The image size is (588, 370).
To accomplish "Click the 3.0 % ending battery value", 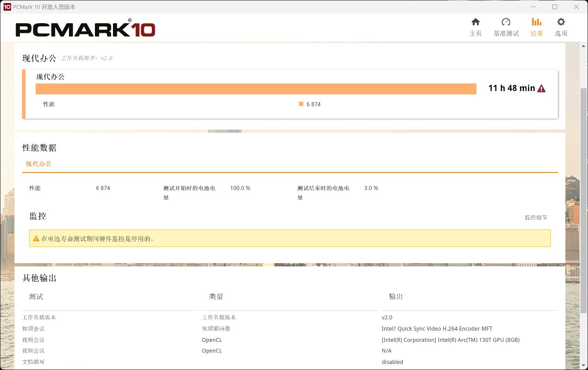I will click(371, 188).
